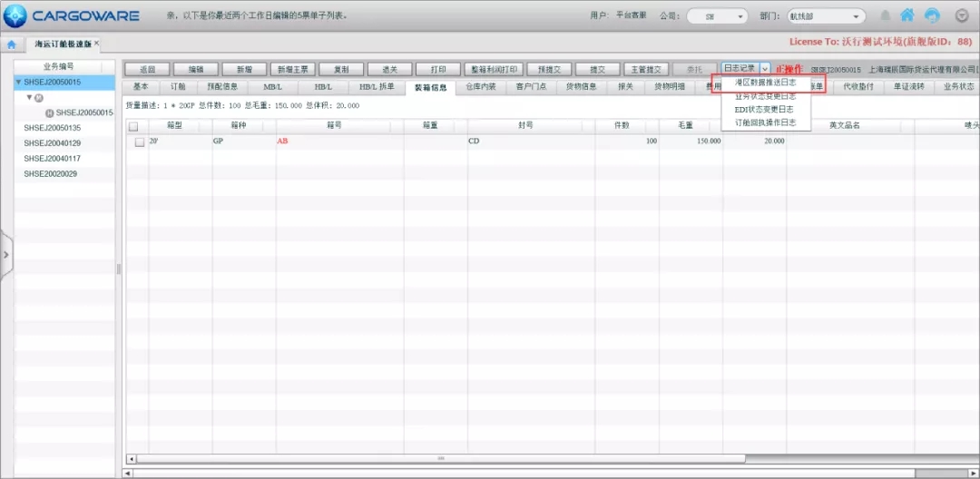Click the table's horizontal scrollbar thumb
The width and height of the screenshot is (980, 479).
point(441,458)
